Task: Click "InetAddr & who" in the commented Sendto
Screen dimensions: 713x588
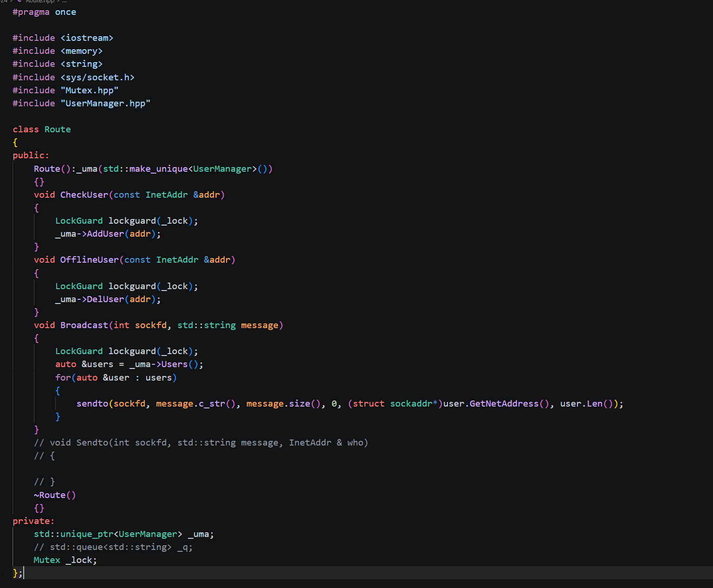Action: click(x=326, y=443)
